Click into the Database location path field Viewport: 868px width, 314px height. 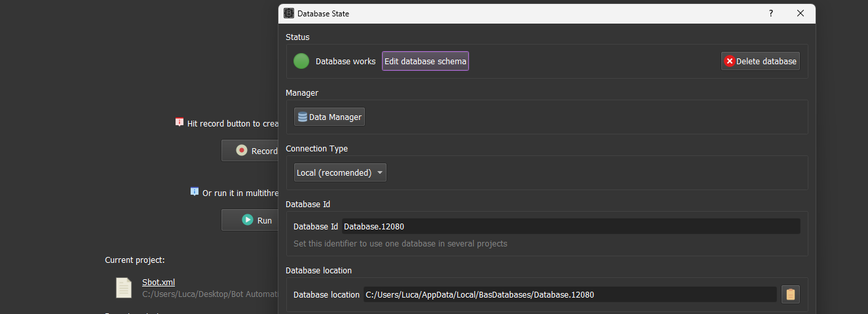tap(570, 295)
